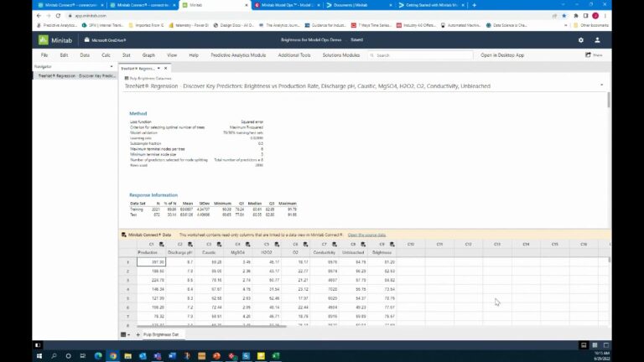The image size is (644, 362).
Task: Switch to split output and data view icon
Action: 595,345
